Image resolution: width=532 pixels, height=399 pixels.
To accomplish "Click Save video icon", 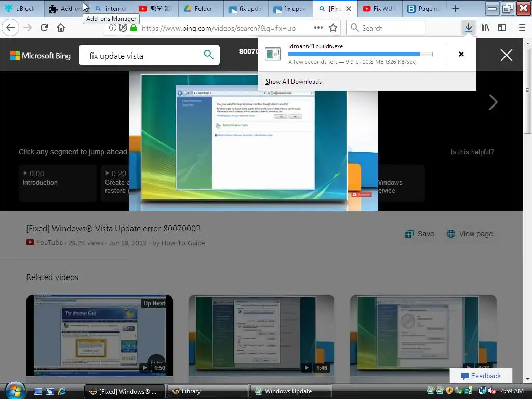I will tap(409, 234).
